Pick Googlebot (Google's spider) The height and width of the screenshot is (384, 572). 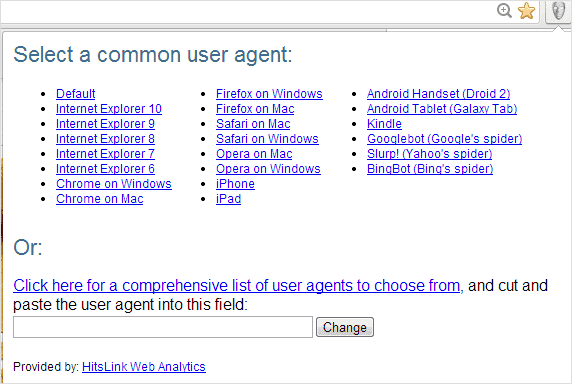tap(444, 139)
